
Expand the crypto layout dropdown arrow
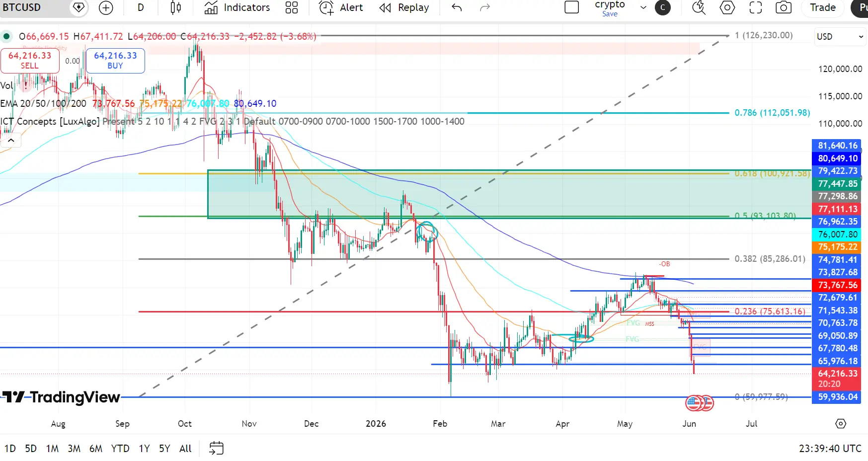point(643,7)
